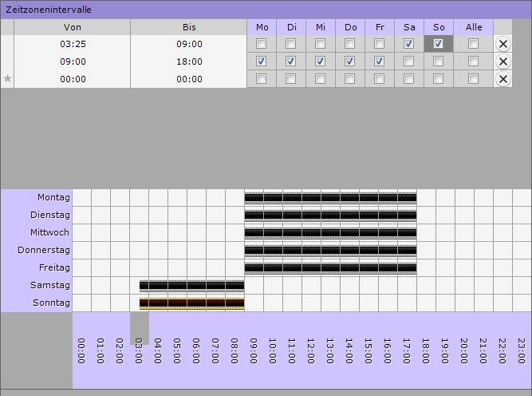This screenshot has height=396, width=532.
Task: Delete the 03:25 to 09:00 interval row
Action: (502, 44)
